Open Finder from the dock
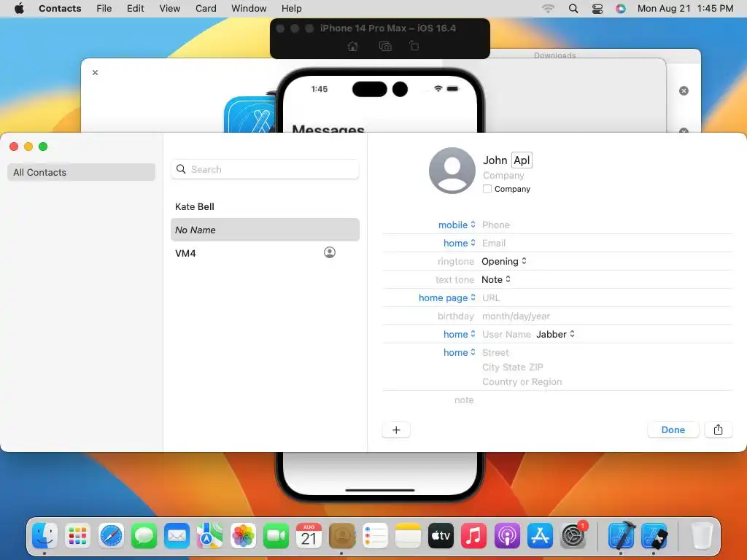 click(44, 536)
